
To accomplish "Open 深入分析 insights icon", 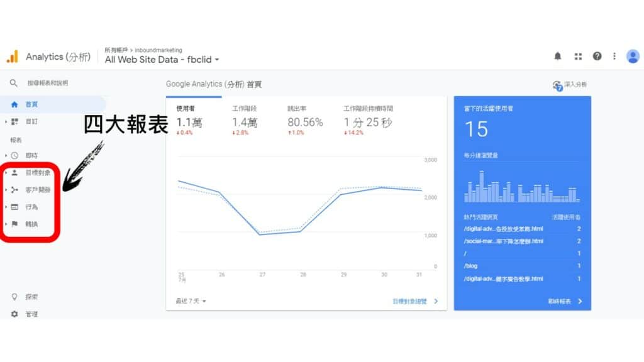I will (557, 85).
